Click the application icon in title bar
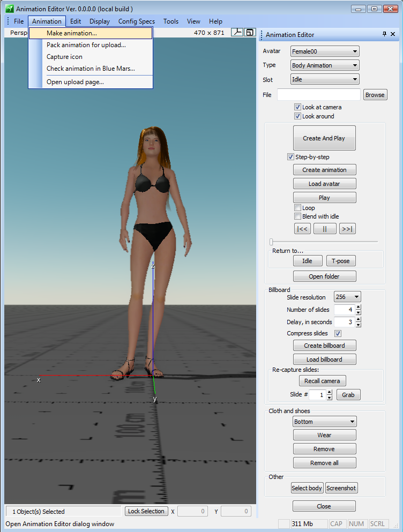 (10, 9)
